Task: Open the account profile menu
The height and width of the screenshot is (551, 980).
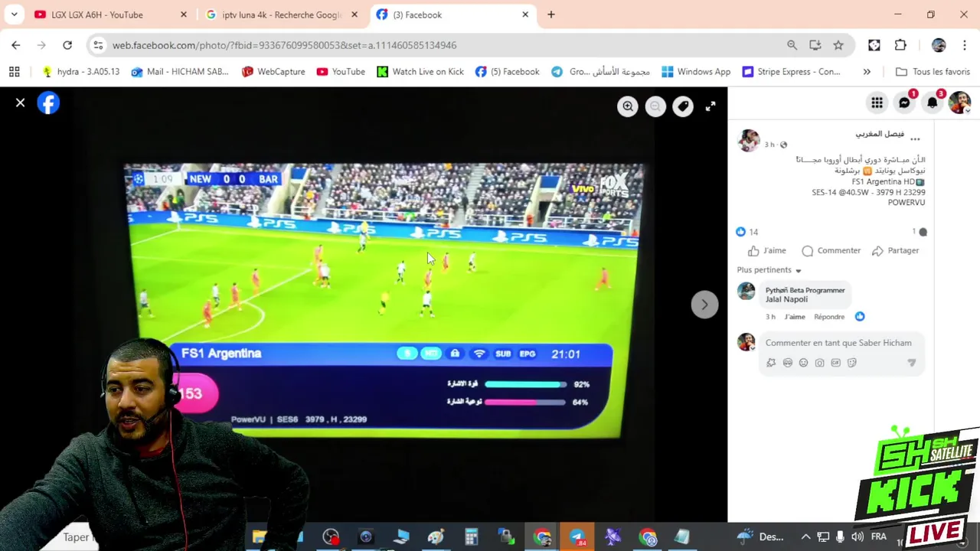Action: (x=959, y=103)
